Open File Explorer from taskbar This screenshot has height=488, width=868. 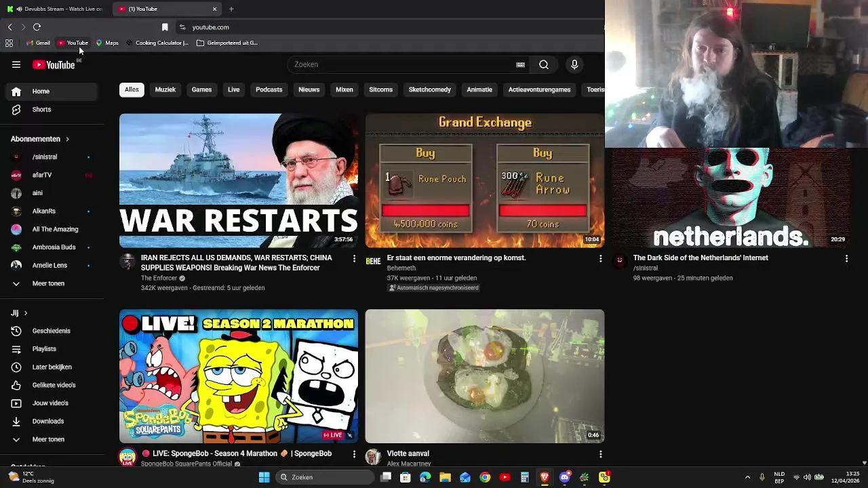tap(445, 477)
